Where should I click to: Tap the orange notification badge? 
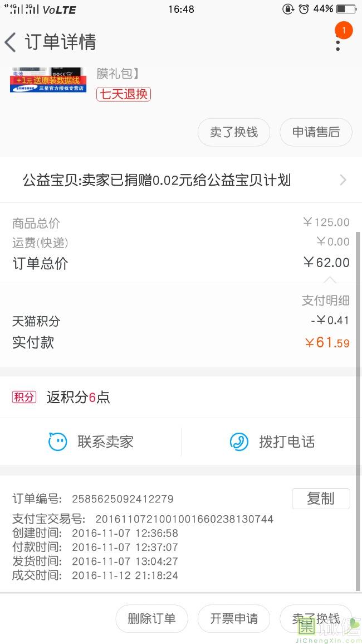(x=344, y=30)
